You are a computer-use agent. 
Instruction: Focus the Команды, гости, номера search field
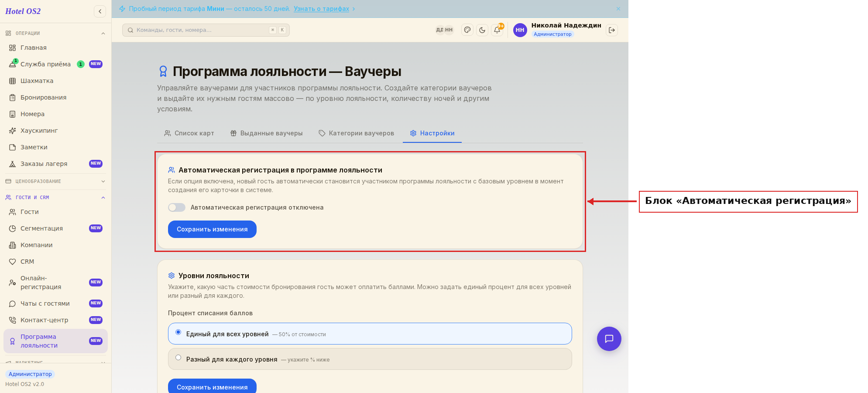coord(206,30)
